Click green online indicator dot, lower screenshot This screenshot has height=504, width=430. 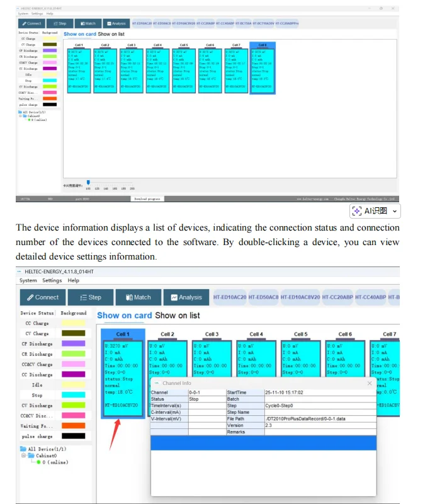(38, 462)
